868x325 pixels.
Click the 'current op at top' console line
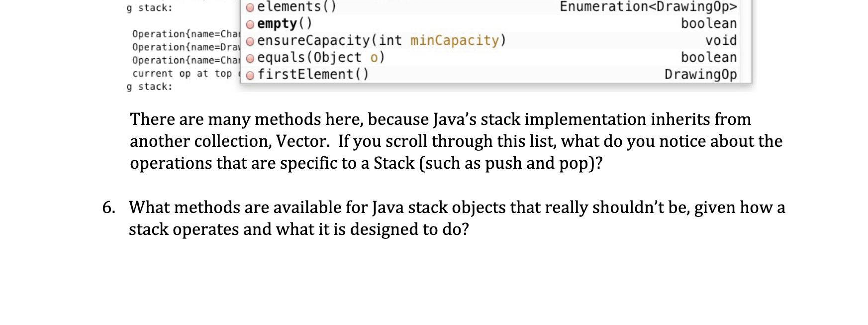[x=186, y=73]
